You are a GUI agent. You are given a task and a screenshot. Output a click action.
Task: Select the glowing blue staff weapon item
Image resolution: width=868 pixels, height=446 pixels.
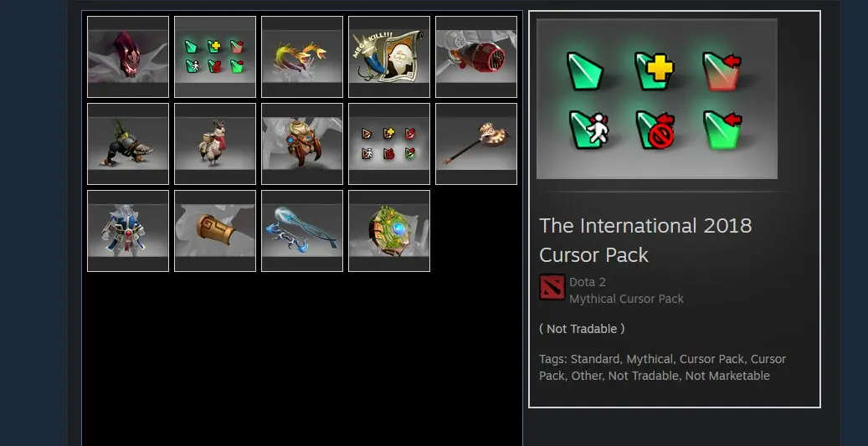301,231
